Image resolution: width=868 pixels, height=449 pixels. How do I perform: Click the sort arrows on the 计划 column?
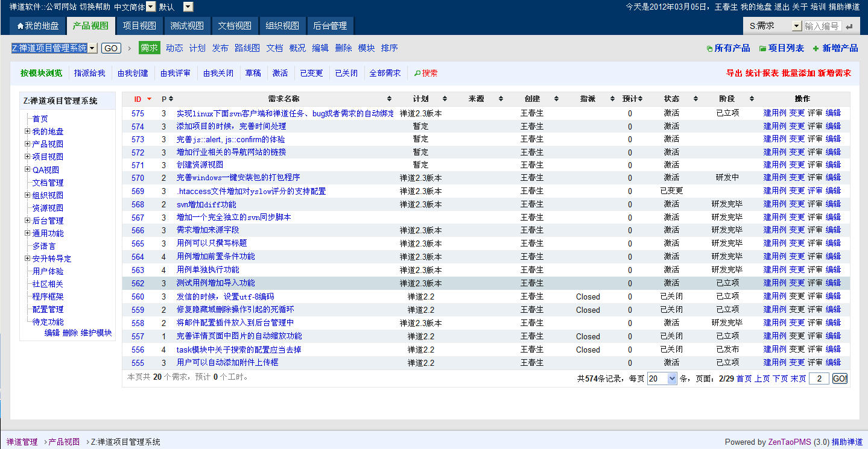click(x=445, y=99)
